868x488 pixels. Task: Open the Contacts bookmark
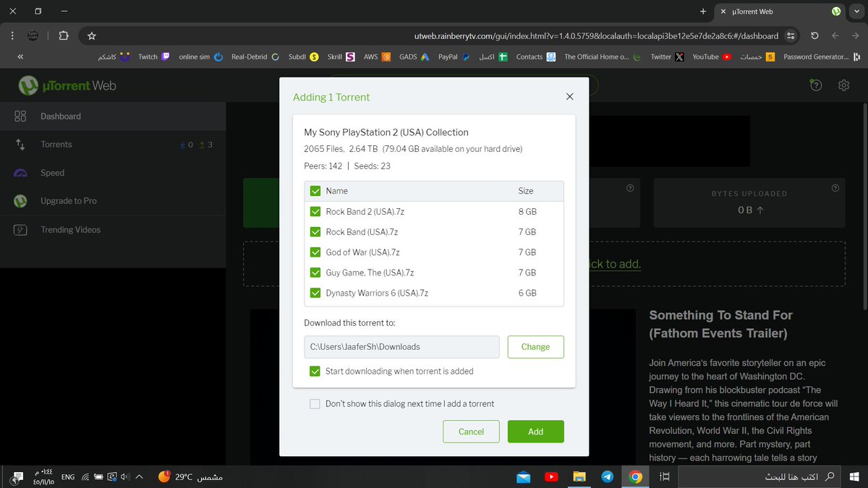pyautogui.click(x=535, y=56)
